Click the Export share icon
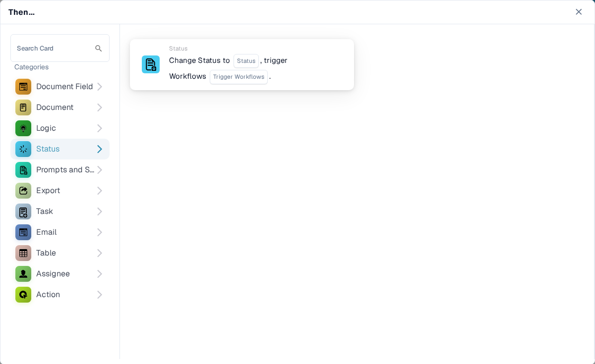The height and width of the screenshot is (364, 595). click(23, 191)
